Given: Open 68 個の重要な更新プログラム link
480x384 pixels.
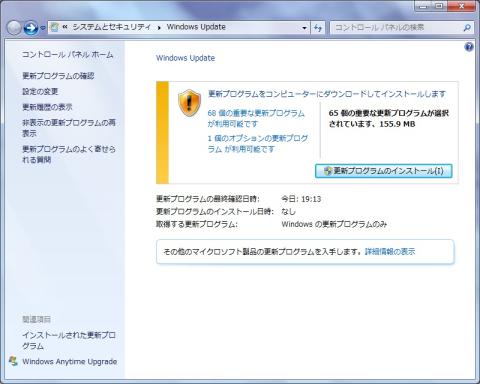Looking at the screenshot, I should point(256,118).
